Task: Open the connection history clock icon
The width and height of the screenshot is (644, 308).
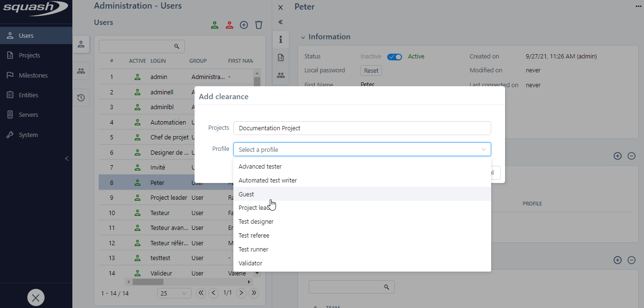Action: coord(81,98)
